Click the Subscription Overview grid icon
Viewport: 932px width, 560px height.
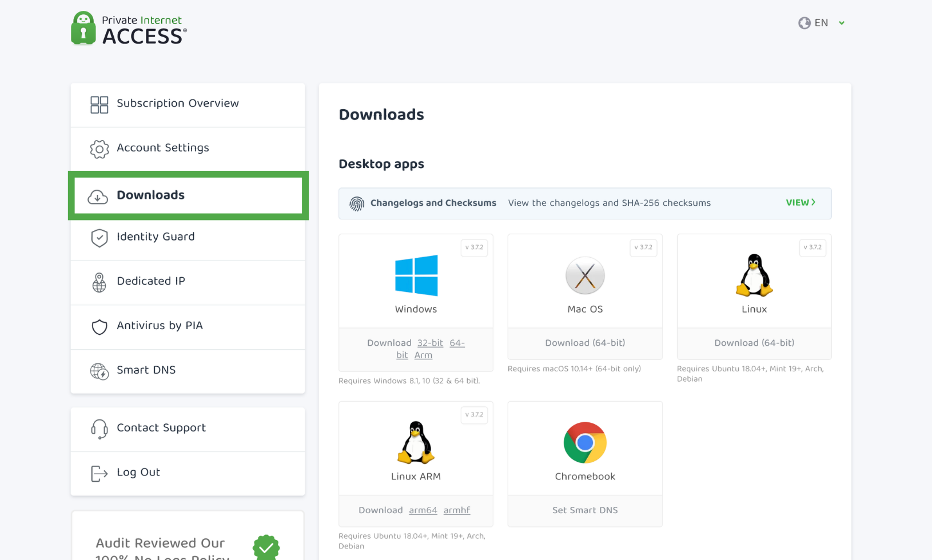pyautogui.click(x=99, y=105)
